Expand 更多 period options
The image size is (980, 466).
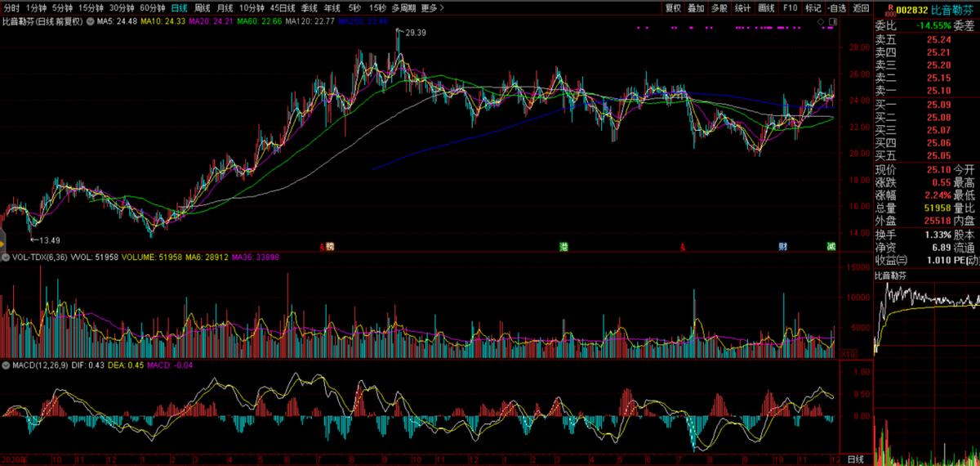(x=432, y=7)
